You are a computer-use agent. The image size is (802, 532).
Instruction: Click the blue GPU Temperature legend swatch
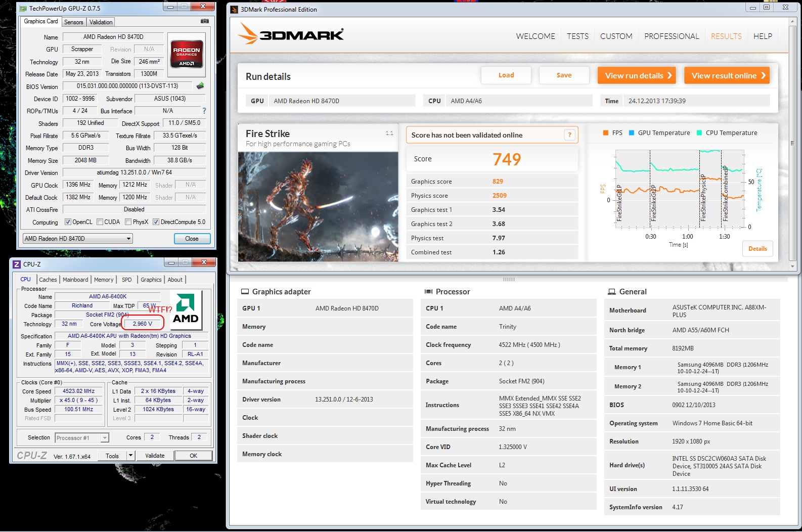click(632, 133)
